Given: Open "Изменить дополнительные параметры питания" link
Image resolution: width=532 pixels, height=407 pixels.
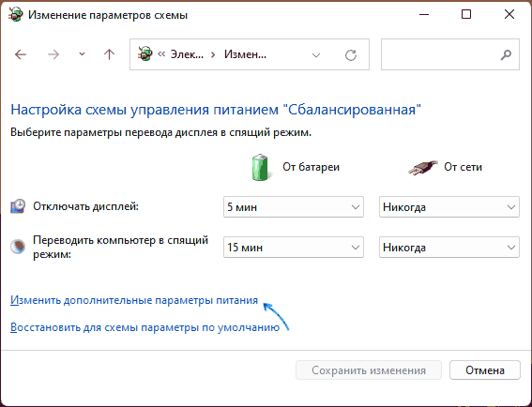Looking at the screenshot, I should 134,300.
